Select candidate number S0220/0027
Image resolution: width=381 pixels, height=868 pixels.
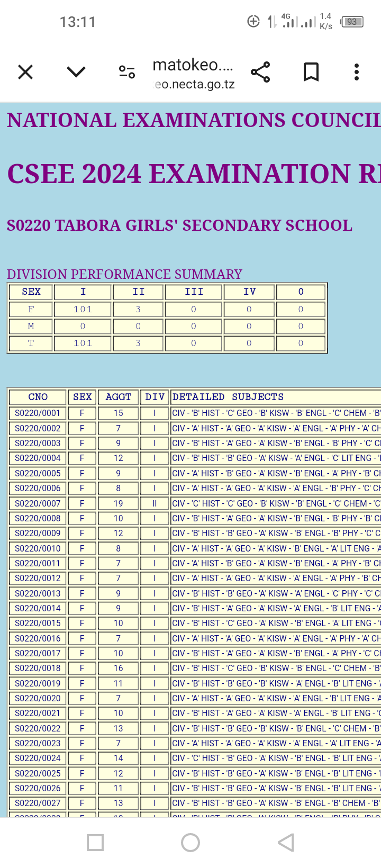[38, 803]
